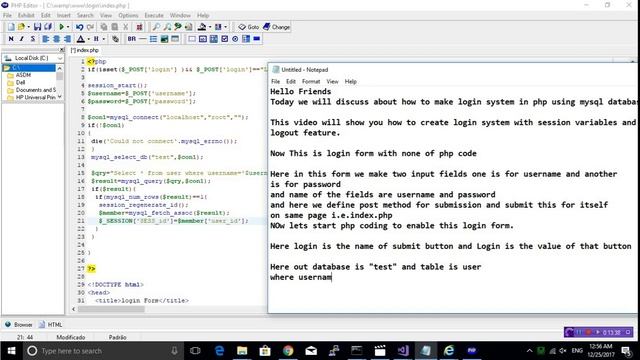Click the insert image icon
The height and width of the screenshot is (360, 640).
tap(164, 39)
